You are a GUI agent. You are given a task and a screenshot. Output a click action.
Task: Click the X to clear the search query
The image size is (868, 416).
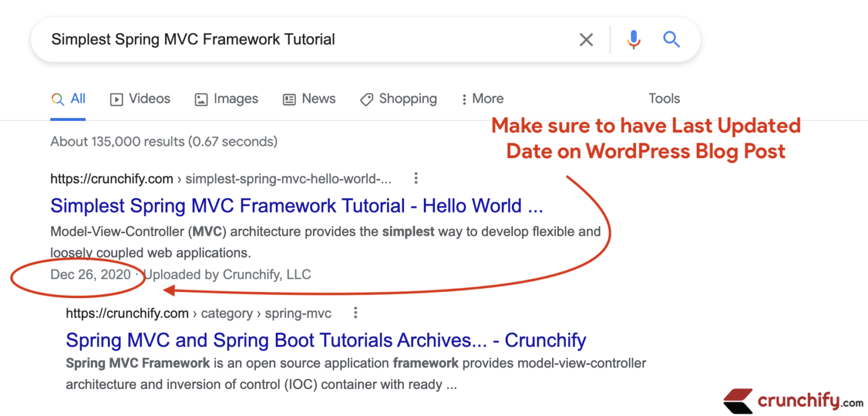pyautogui.click(x=586, y=39)
